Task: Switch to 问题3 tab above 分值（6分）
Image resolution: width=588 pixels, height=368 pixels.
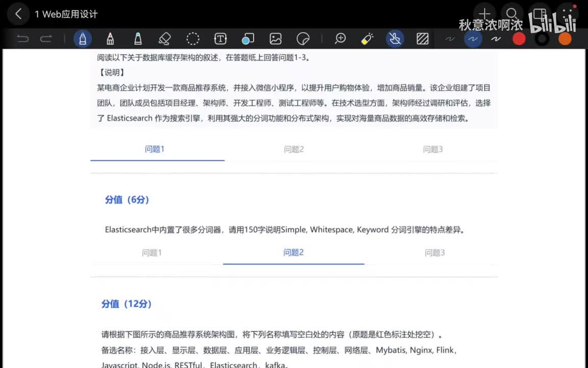Action: (433, 149)
